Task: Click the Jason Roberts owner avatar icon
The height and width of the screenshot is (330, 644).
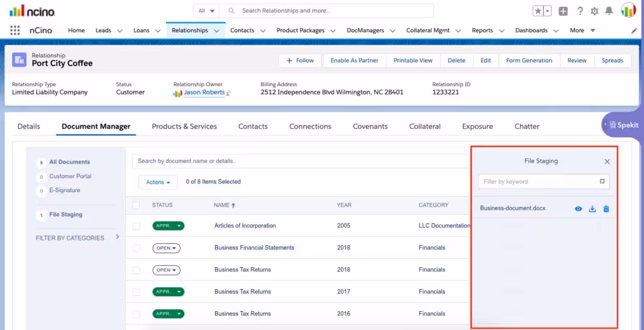Action: click(x=177, y=93)
